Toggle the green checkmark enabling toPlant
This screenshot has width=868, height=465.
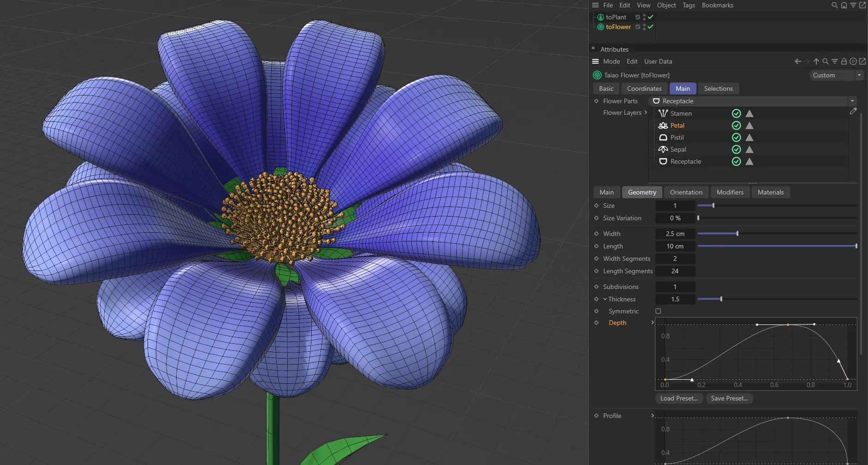(x=649, y=17)
